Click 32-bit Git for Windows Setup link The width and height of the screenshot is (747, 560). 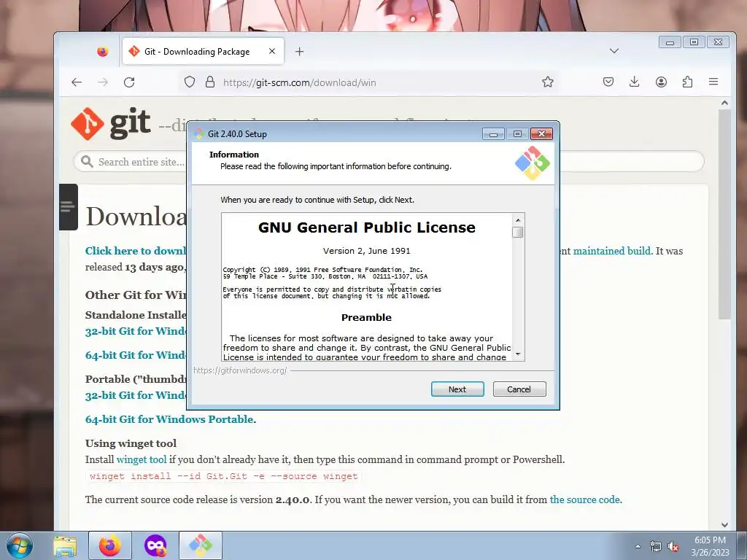click(136, 331)
